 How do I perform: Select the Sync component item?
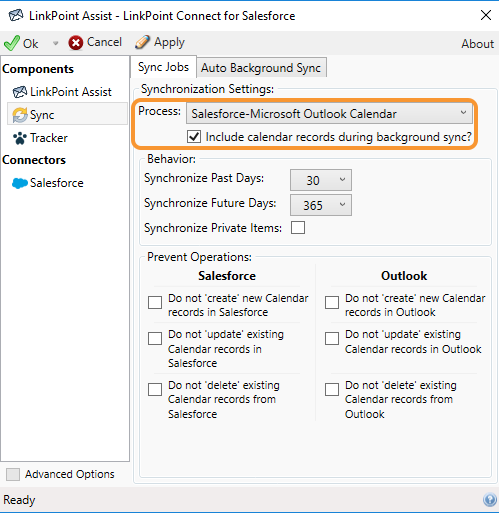(67, 115)
